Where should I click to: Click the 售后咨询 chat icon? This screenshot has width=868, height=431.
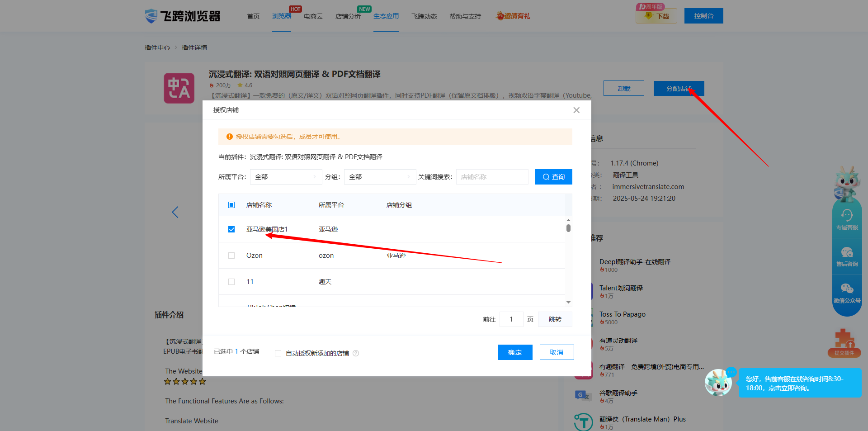pyautogui.click(x=847, y=252)
